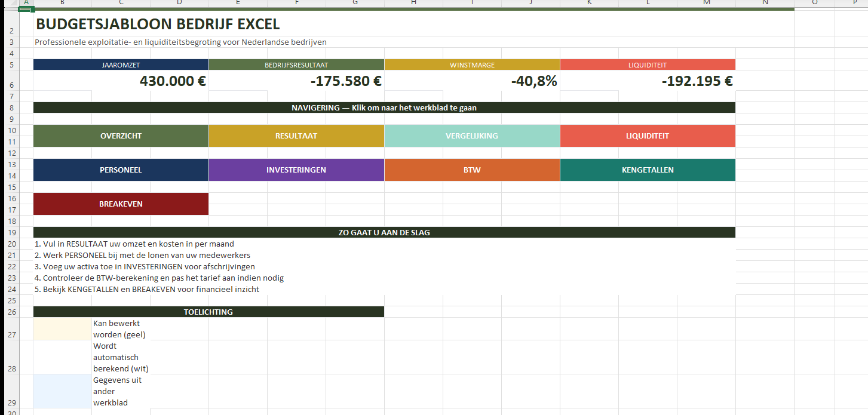Screen dimensions: 868x415
Task: Open the OVERZICHT navigation button
Action: pyautogui.click(x=121, y=136)
